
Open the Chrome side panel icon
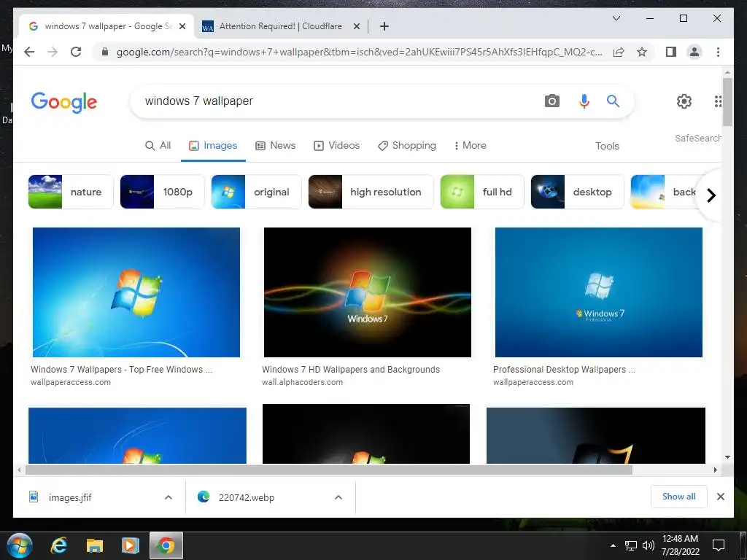point(671,52)
